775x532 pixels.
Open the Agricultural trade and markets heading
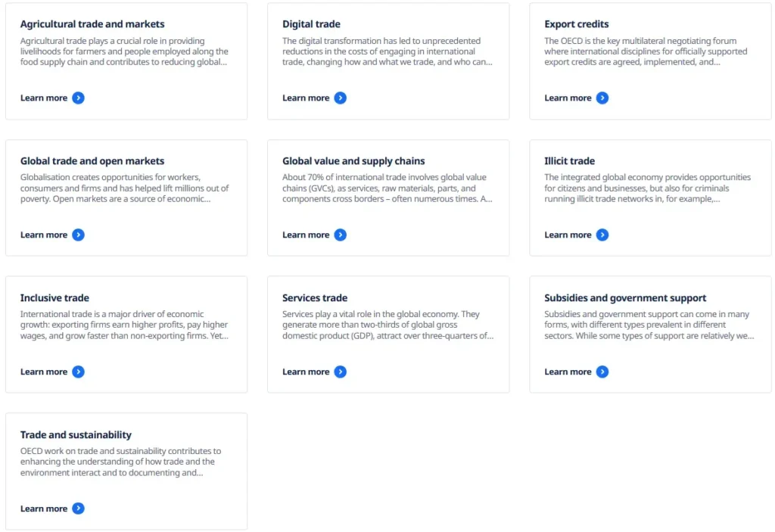tap(92, 24)
